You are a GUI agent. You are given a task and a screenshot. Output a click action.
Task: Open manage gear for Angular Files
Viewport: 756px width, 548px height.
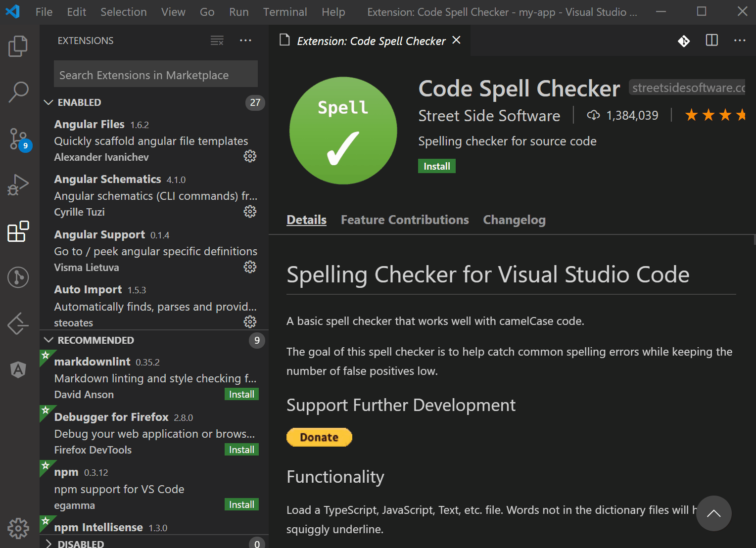click(250, 156)
